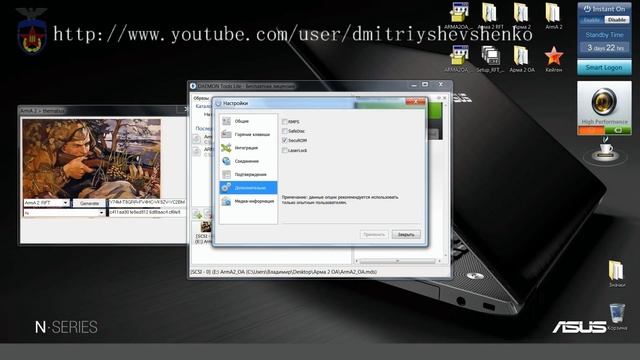Click the orange power mode segment
Screen dimensions: 640x360
(591, 130)
